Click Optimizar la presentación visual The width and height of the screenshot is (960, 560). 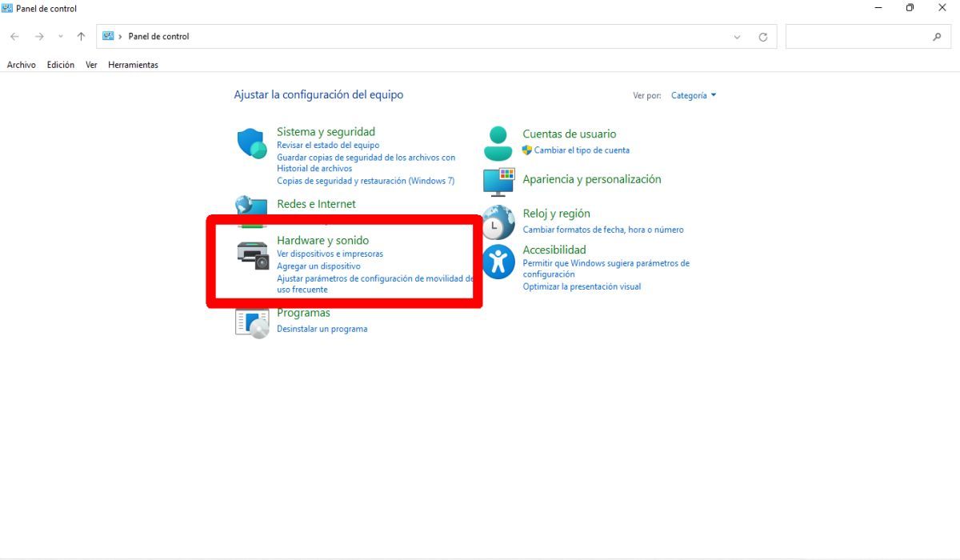pyautogui.click(x=582, y=286)
